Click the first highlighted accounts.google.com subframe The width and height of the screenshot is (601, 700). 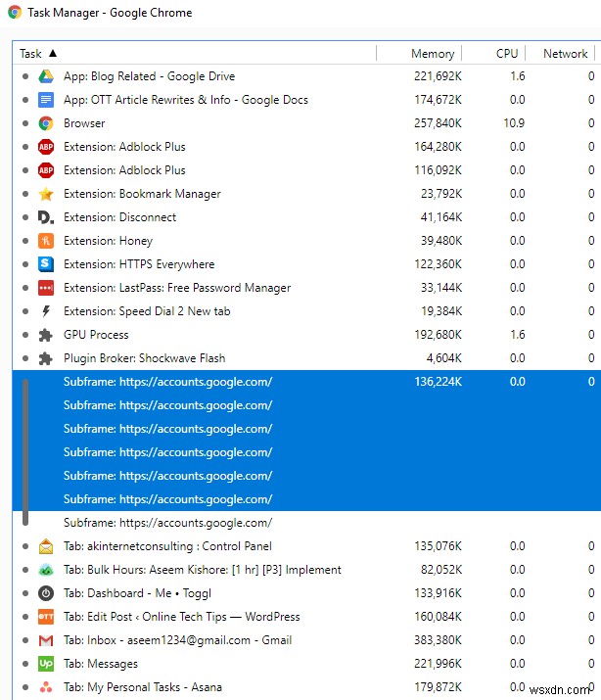point(306,382)
